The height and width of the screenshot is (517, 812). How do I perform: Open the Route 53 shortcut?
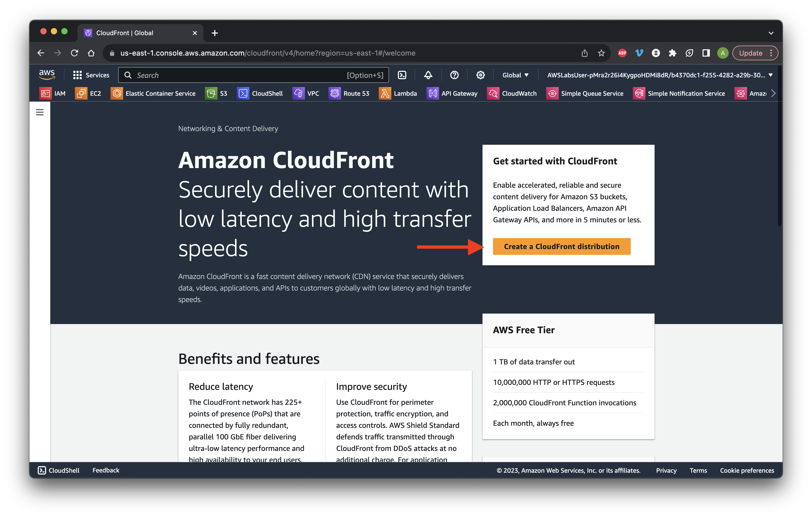[x=349, y=94]
